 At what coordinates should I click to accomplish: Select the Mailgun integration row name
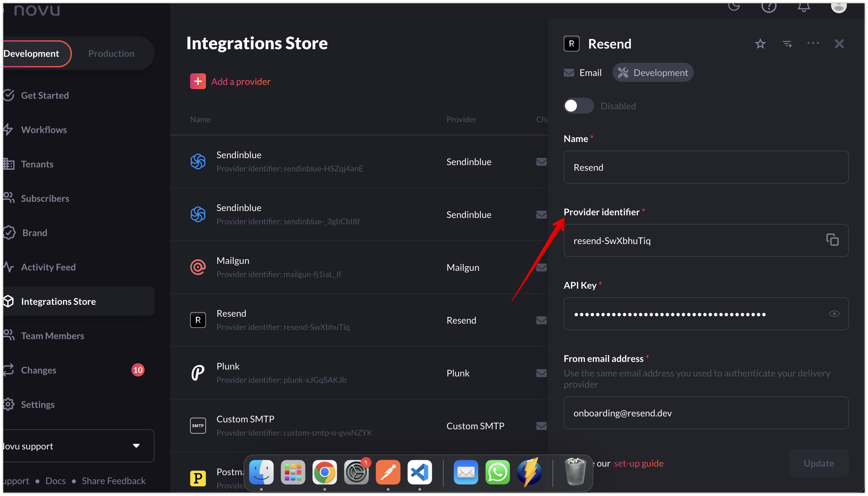point(233,261)
